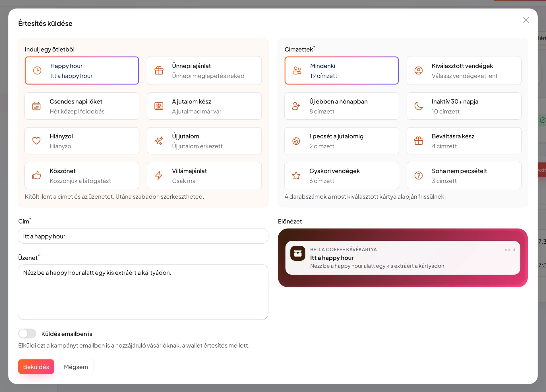Image resolution: width=546 pixels, height=392 pixels.
Task: Click the lightning icon on Villámajánlat card
Action: (159, 175)
